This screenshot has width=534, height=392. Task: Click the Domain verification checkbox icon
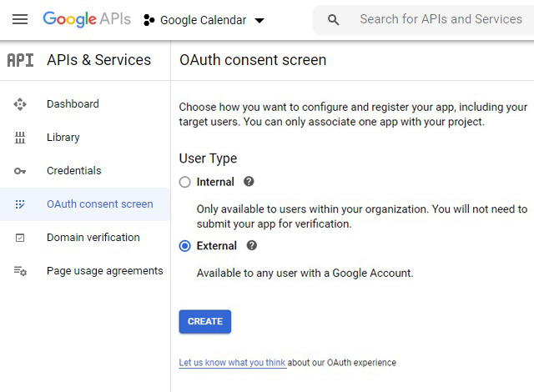click(x=21, y=238)
